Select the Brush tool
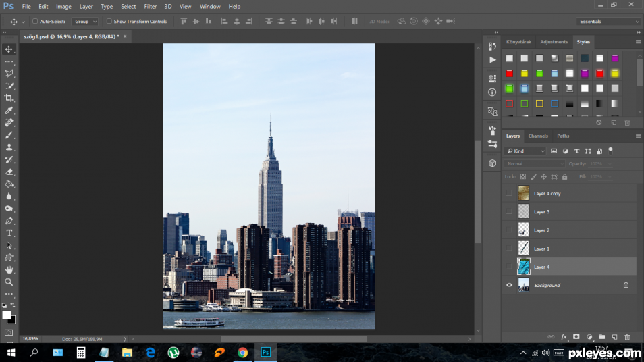This screenshot has width=644, height=362. point(9,135)
